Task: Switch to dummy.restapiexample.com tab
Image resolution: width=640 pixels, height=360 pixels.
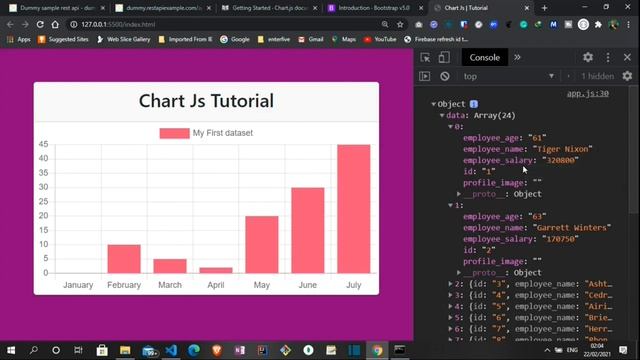Action: point(163,8)
